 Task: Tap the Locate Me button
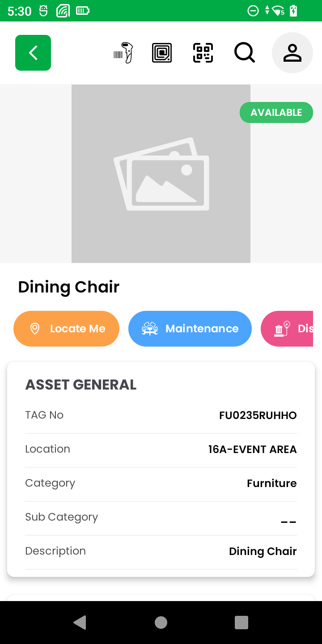point(67,329)
